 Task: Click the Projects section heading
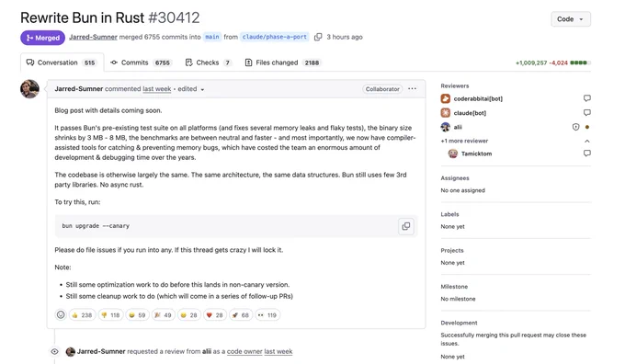click(x=452, y=250)
